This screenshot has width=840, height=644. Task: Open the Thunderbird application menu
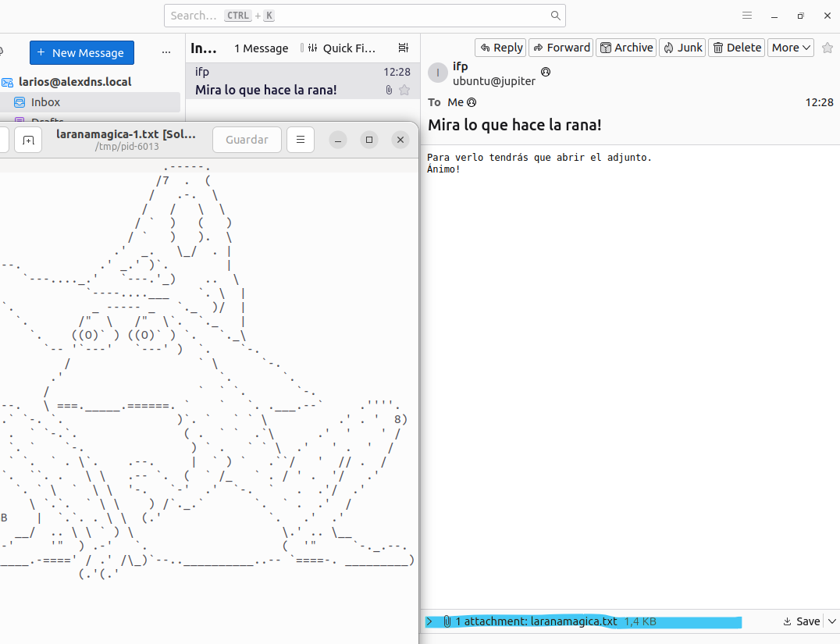pyautogui.click(x=747, y=16)
